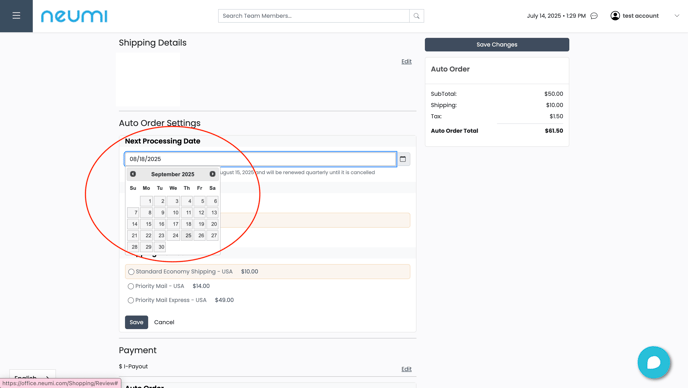Pick September 20 in the calendar

tap(213, 224)
